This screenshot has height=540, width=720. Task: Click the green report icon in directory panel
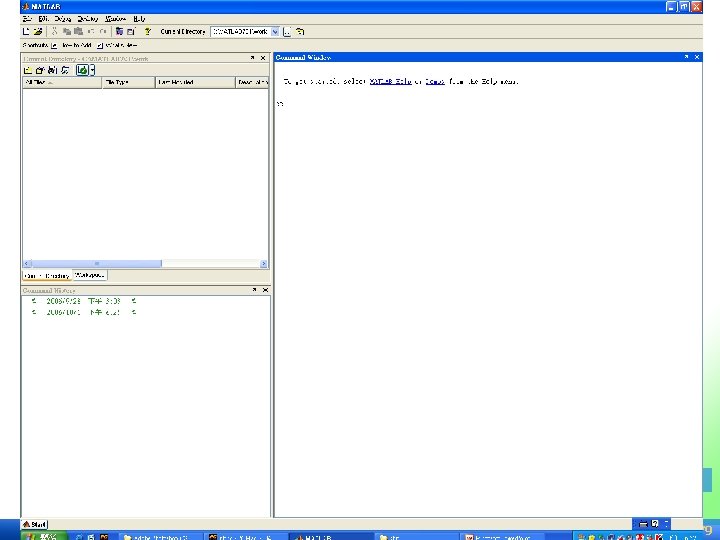pos(82,70)
